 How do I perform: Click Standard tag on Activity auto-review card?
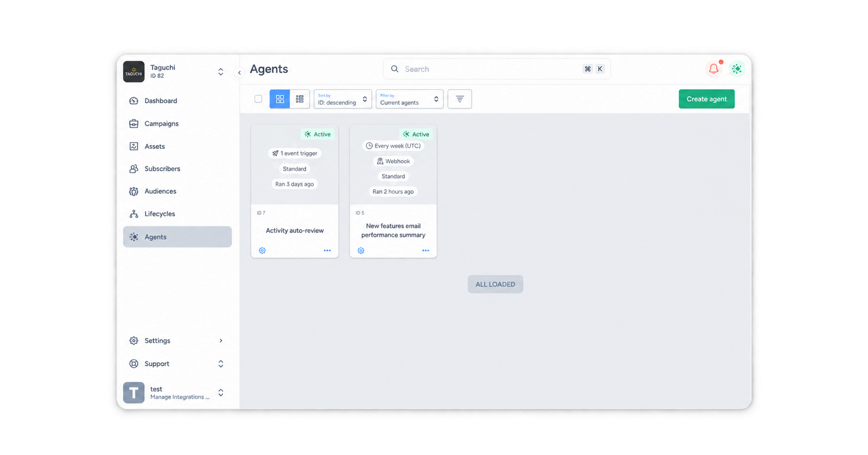(x=295, y=169)
